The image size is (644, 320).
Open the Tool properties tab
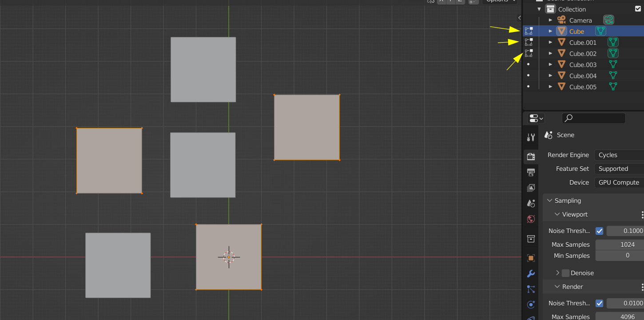click(531, 138)
